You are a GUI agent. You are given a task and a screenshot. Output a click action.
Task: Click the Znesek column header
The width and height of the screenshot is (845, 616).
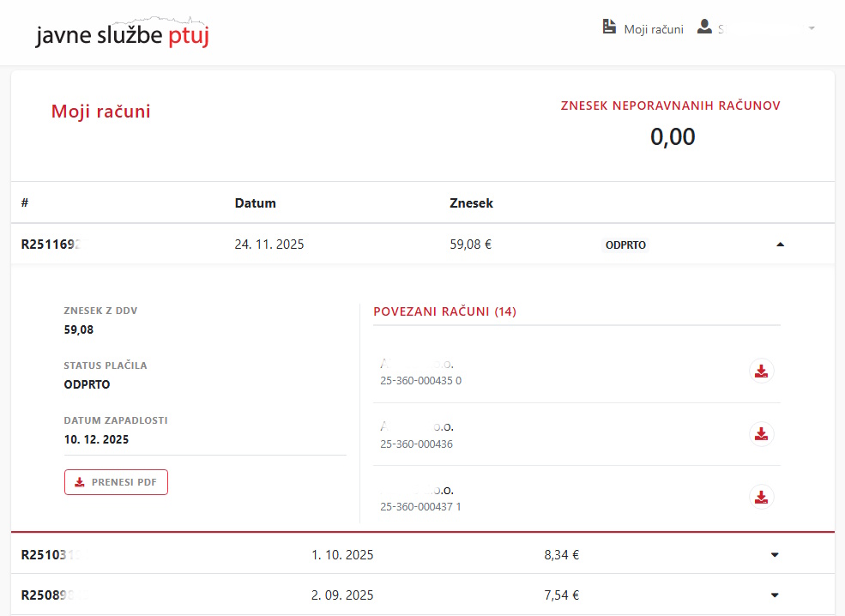(x=471, y=203)
